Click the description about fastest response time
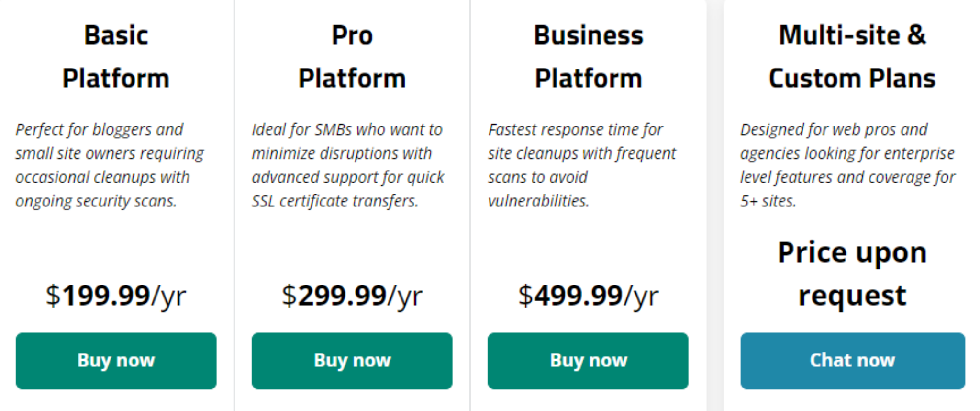Screen dimensions: 980x411 [x=582, y=165]
